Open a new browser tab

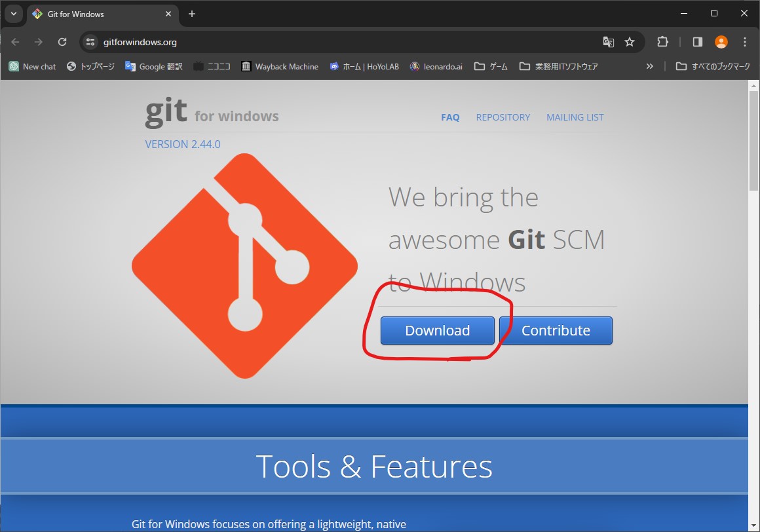pyautogui.click(x=192, y=14)
